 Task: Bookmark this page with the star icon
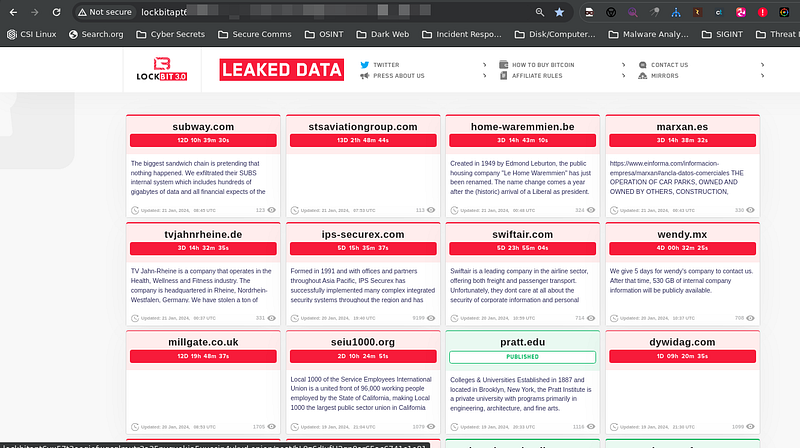tap(559, 12)
